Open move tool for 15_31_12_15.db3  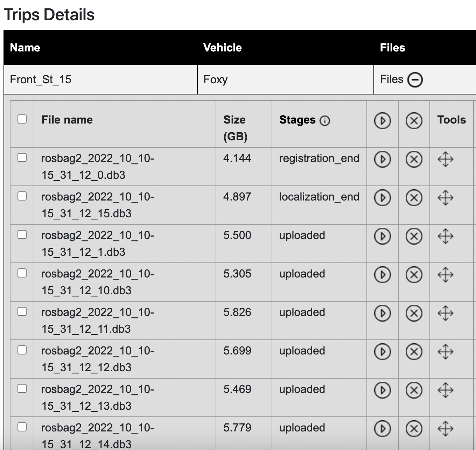446,198
